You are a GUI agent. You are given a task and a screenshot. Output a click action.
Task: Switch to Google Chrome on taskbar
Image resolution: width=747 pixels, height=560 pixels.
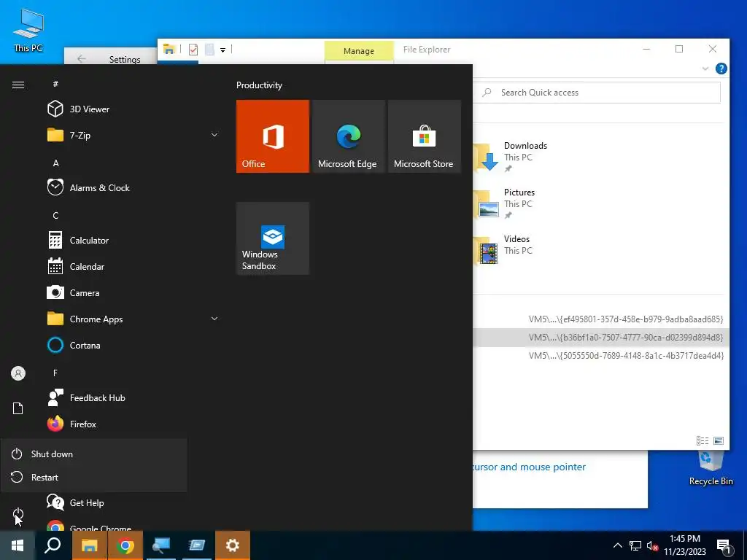click(125, 545)
